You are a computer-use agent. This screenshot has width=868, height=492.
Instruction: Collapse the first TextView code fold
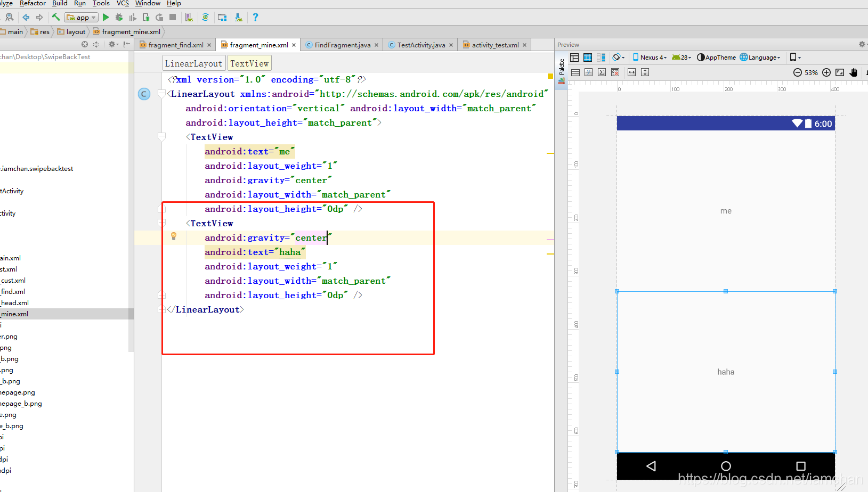click(161, 137)
